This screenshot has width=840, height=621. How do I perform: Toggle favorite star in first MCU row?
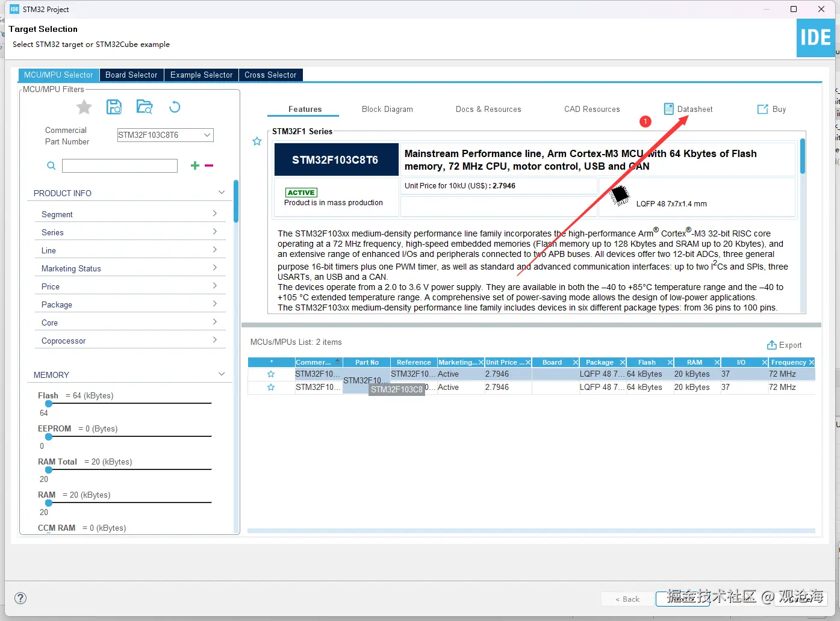click(x=271, y=374)
